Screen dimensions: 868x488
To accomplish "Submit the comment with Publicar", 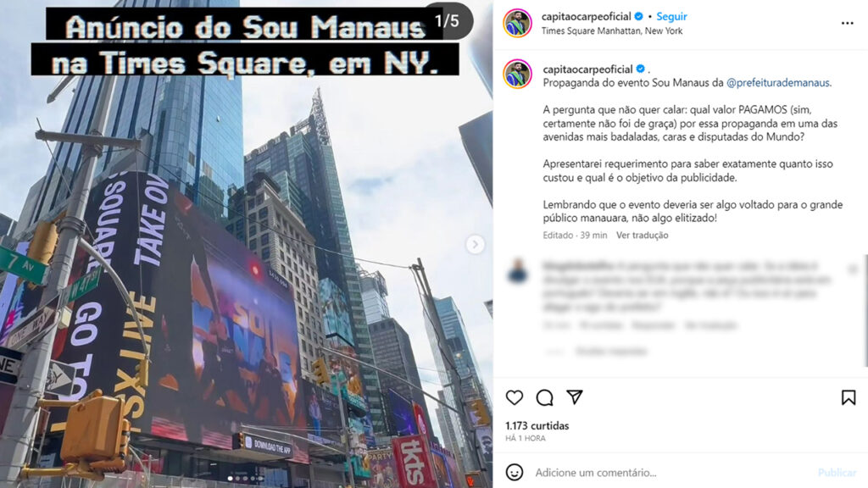I will point(837,473).
